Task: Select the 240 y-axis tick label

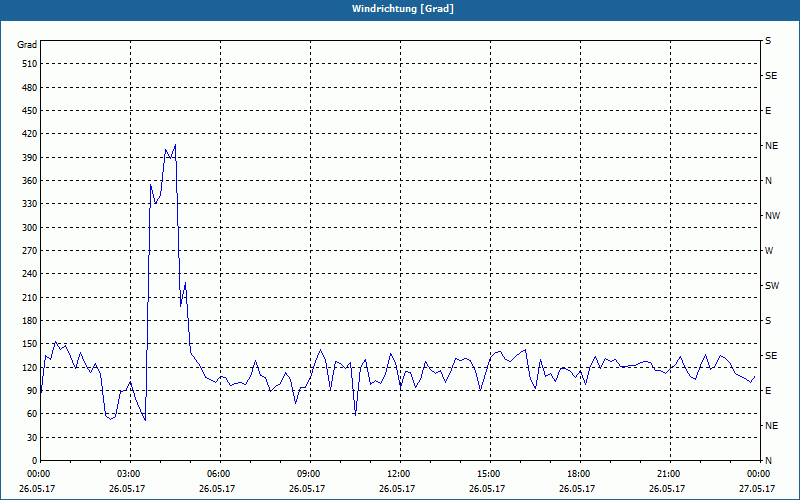Action: pos(29,273)
